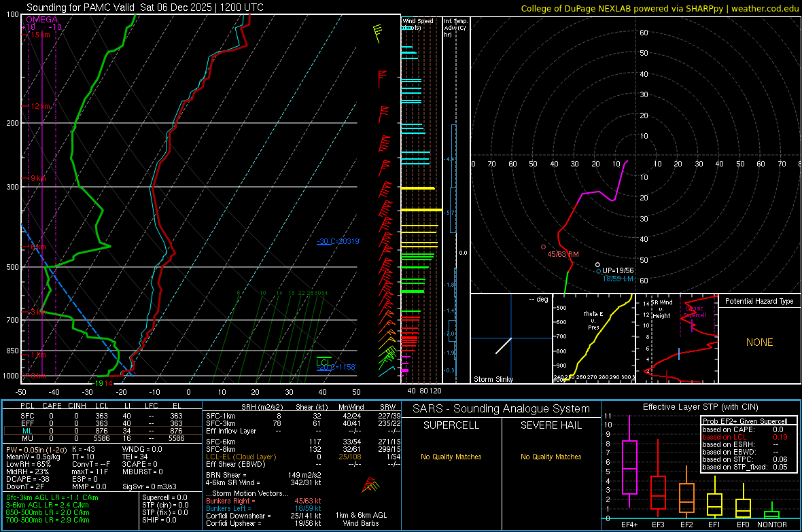Click the 'SARS - Sounding Analogue System' header
Screen dimensions: 802x532
[x=502, y=409]
